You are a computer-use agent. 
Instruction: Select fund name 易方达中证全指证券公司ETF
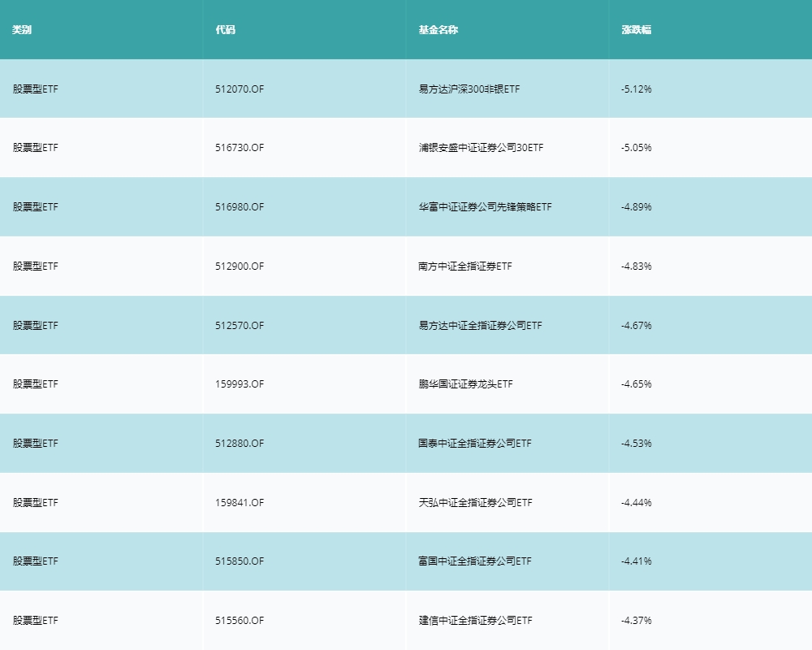480,326
